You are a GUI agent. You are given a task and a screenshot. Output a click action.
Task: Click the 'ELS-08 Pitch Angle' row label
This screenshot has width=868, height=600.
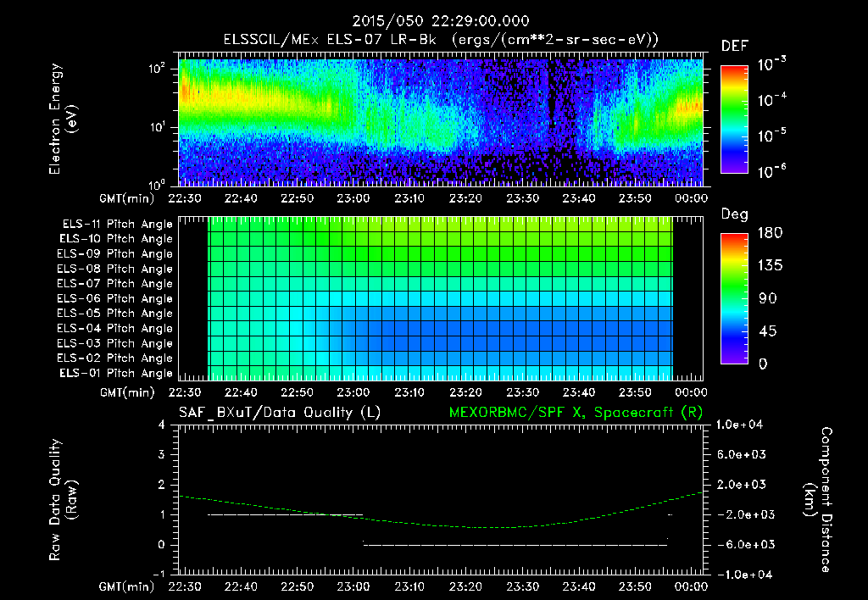(114, 269)
